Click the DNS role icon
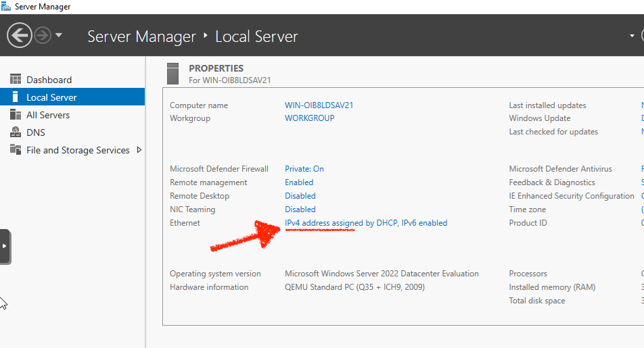The image size is (644, 348). pyautogui.click(x=16, y=132)
